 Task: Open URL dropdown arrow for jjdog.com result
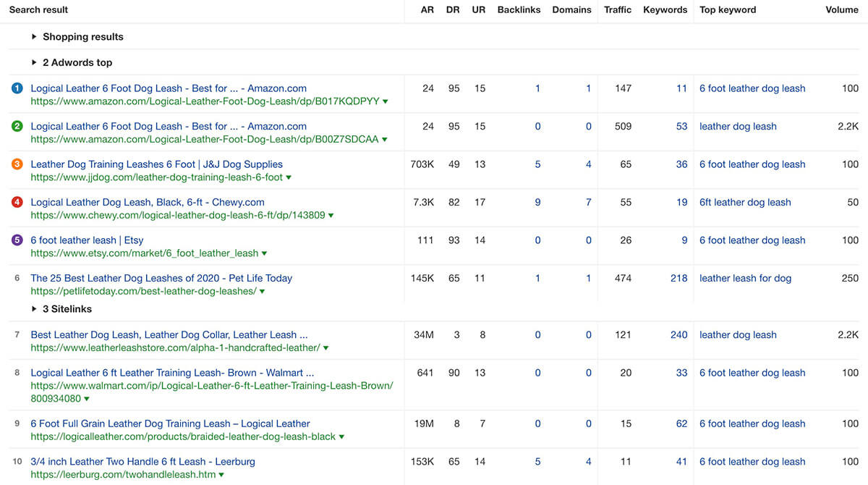pos(289,178)
